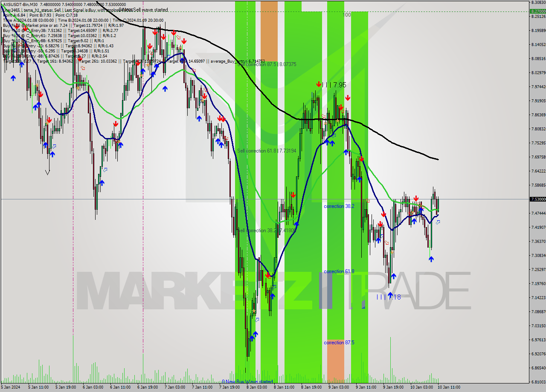
Task: Click the '7 Jan 11:00' time axis label
Action: tap(203, 387)
